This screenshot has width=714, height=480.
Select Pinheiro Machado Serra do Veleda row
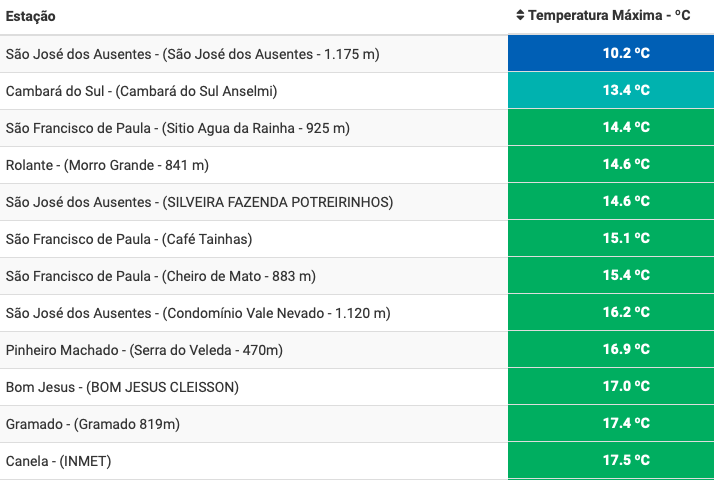click(145, 350)
